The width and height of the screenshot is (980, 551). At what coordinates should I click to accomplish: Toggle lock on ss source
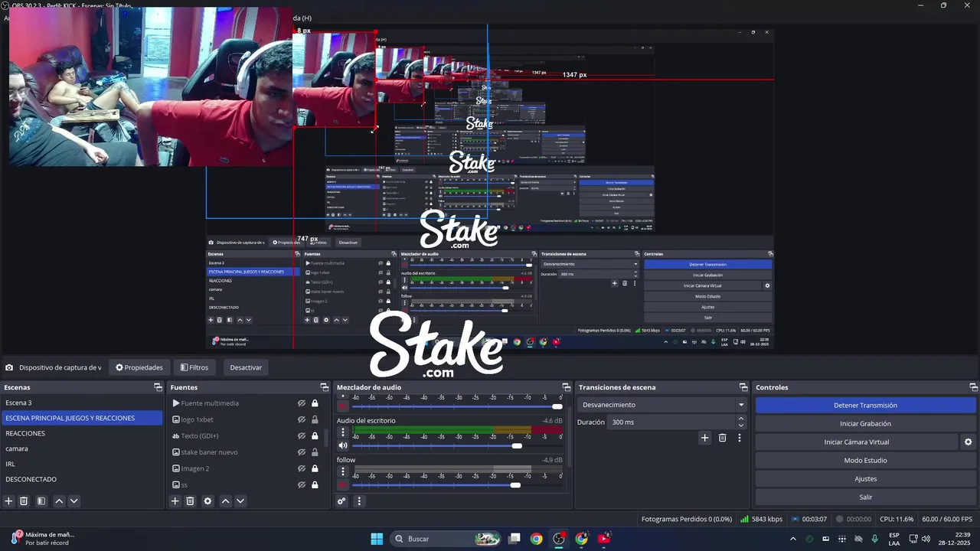[x=315, y=484]
